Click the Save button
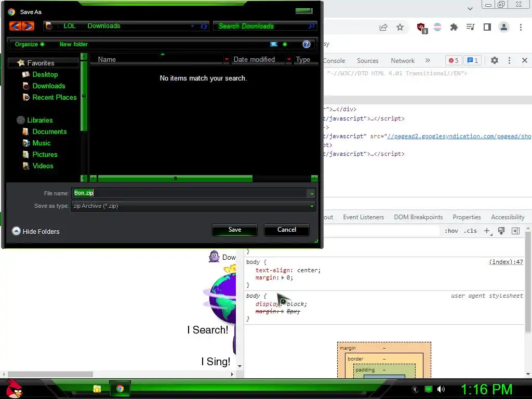 pos(234,230)
